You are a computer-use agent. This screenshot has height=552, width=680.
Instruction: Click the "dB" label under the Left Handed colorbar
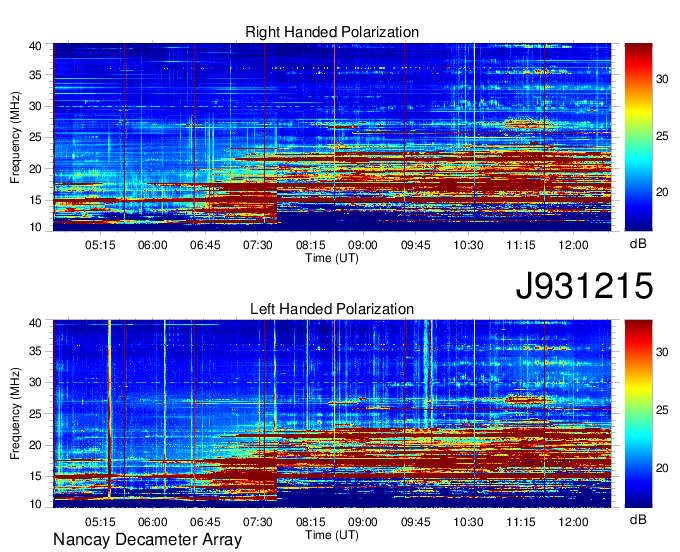coord(638,519)
